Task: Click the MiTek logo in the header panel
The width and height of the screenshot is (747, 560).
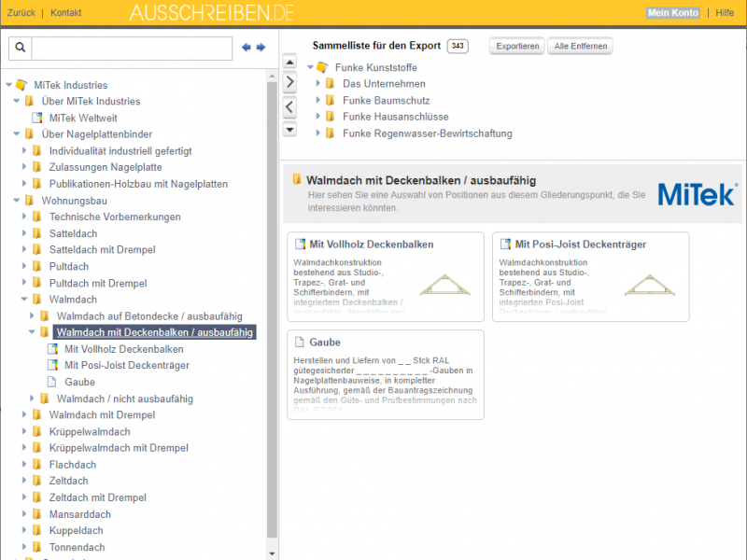Action: (698, 194)
